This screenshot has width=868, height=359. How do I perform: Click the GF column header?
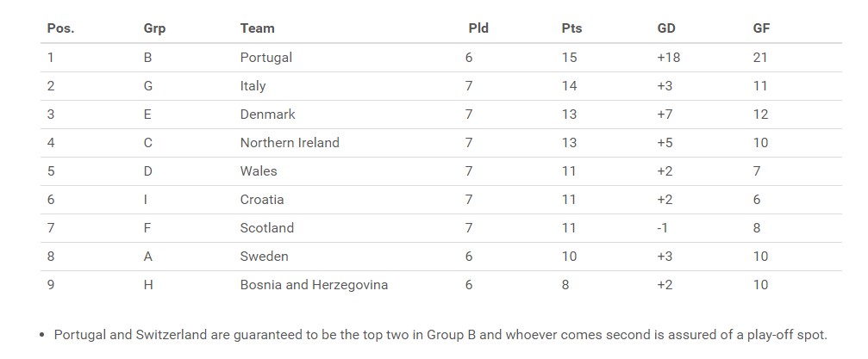click(x=762, y=28)
